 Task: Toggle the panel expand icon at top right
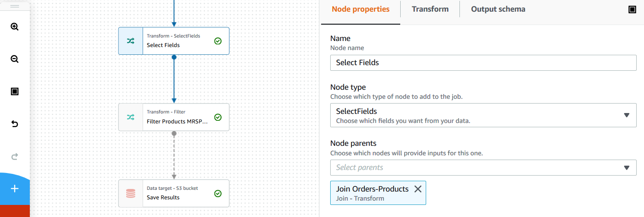coord(632,9)
